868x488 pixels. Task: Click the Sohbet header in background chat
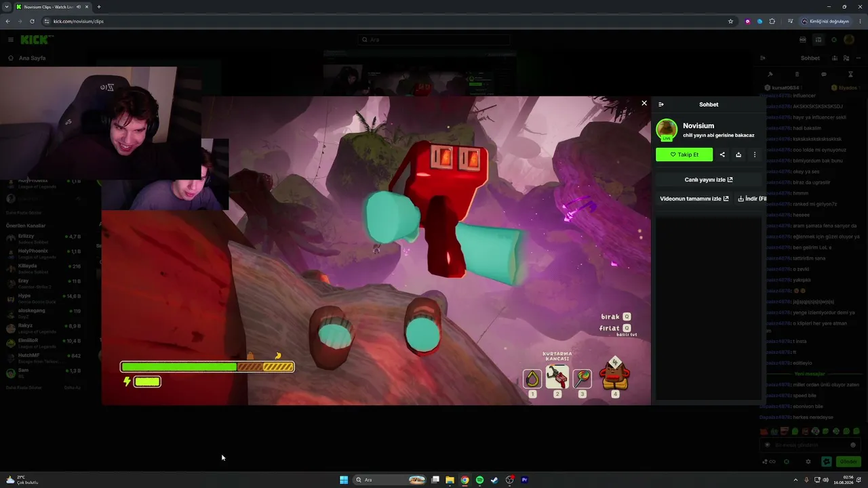tap(810, 58)
